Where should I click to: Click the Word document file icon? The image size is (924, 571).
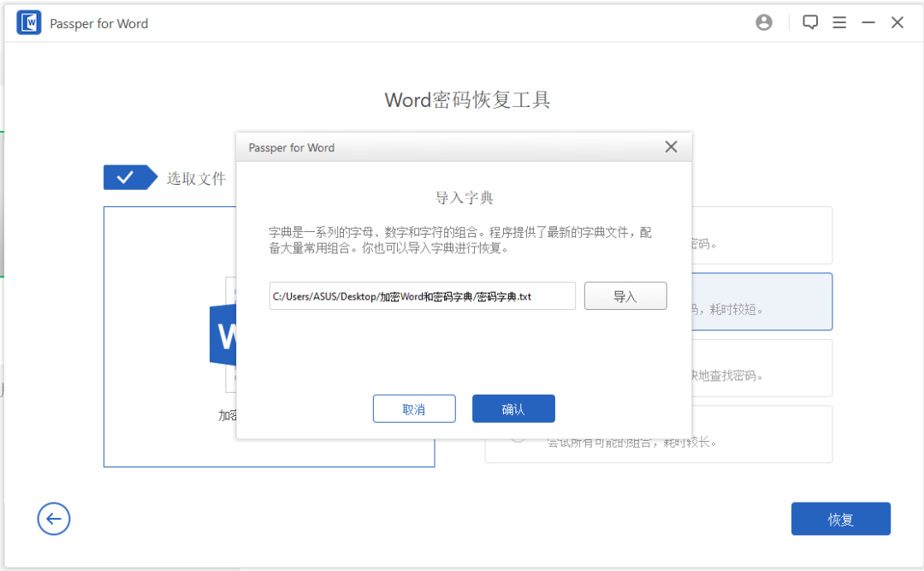(x=223, y=335)
